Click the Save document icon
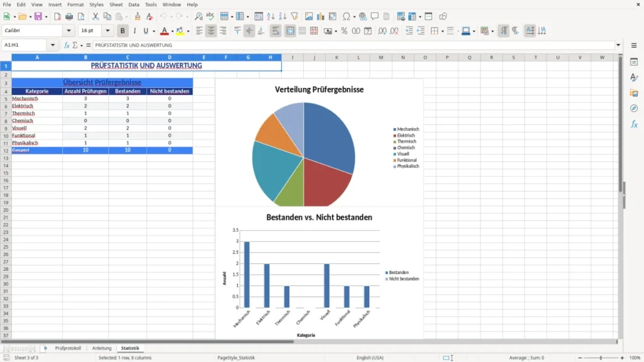 (38, 16)
